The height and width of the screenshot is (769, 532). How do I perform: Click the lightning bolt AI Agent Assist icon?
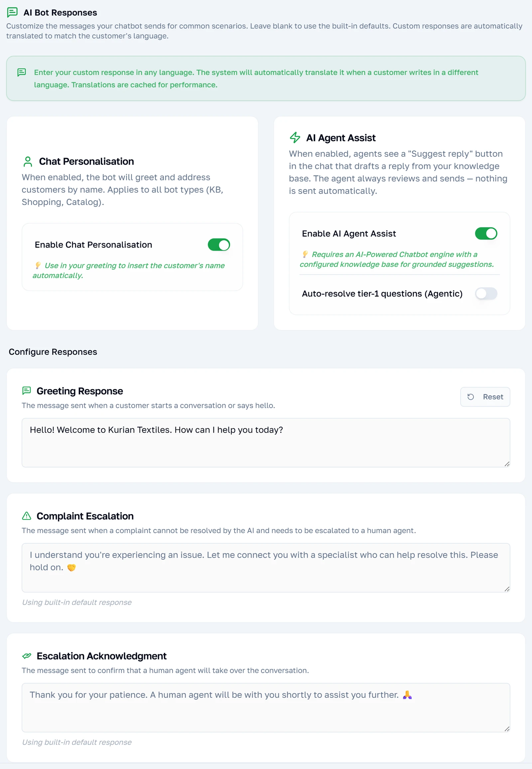pyautogui.click(x=295, y=137)
